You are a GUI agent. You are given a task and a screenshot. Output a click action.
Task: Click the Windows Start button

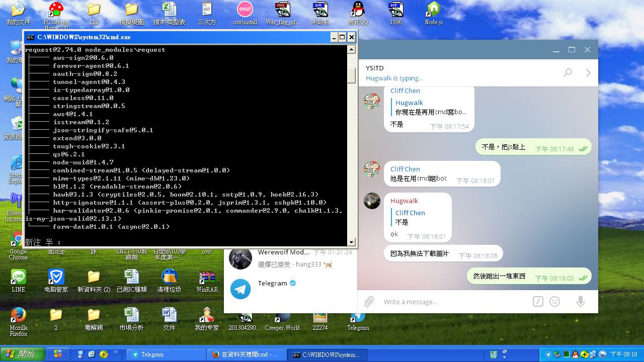click(x=22, y=354)
